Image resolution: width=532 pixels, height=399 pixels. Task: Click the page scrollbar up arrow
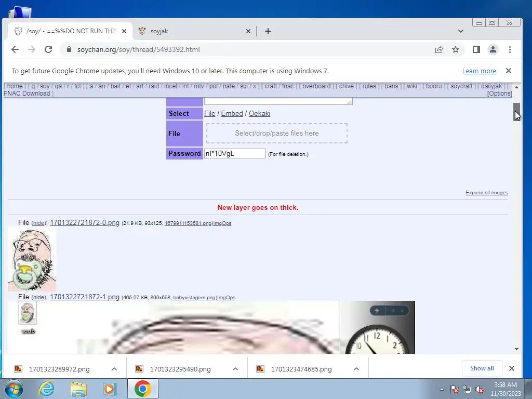click(x=516, y=87)
